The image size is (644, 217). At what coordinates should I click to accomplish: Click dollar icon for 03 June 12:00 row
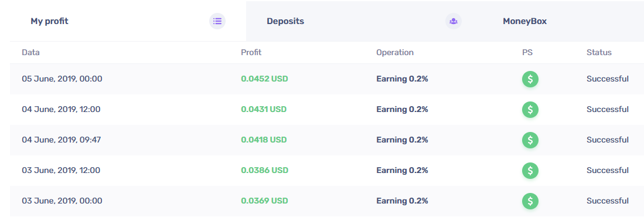(530, 170)
